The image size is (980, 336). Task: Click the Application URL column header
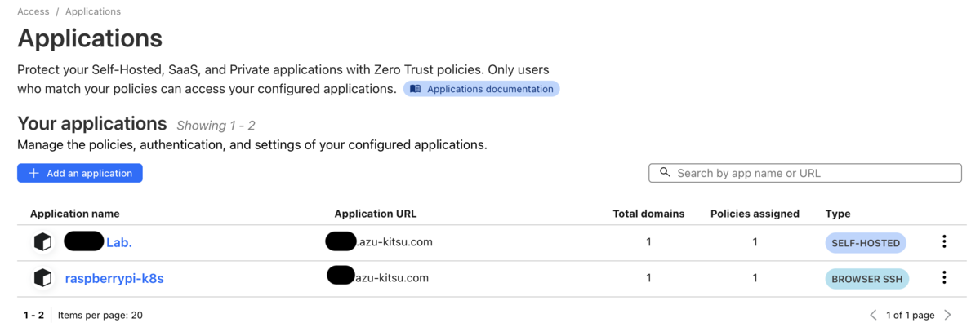tap(376, 214)
